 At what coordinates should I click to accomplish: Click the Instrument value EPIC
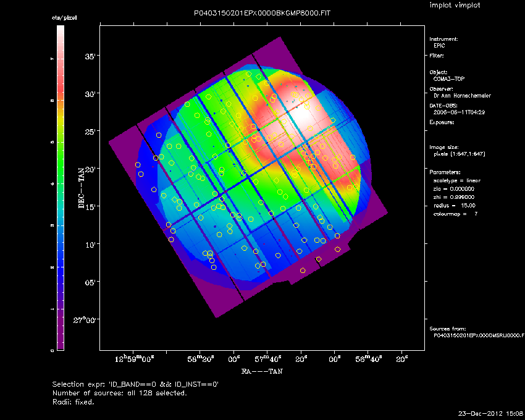pos(439,46)
